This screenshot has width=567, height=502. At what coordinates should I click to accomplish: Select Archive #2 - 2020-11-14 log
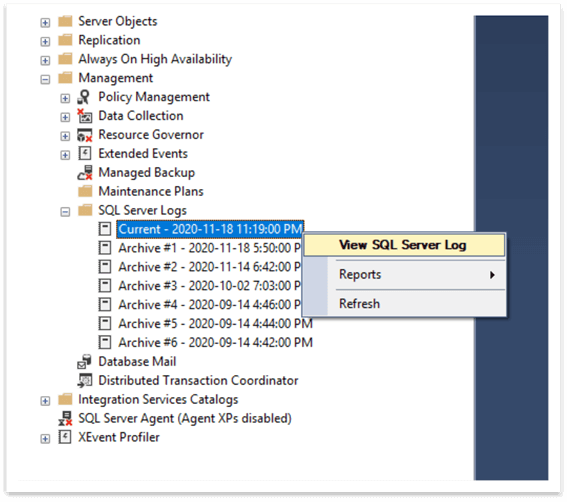pos(209,267)
